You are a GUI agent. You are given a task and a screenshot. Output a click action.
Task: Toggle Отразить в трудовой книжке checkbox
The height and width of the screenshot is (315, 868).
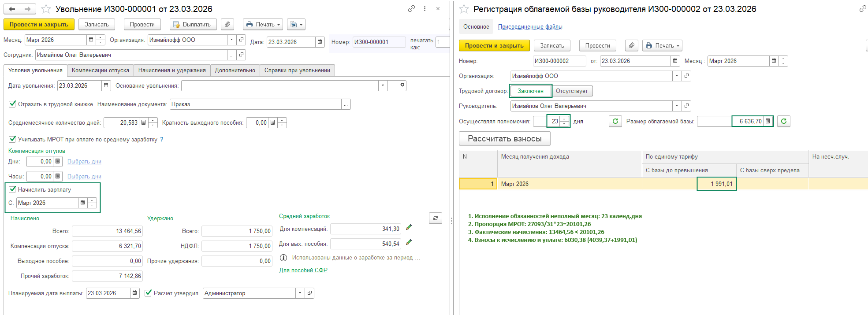click(12, 104)
